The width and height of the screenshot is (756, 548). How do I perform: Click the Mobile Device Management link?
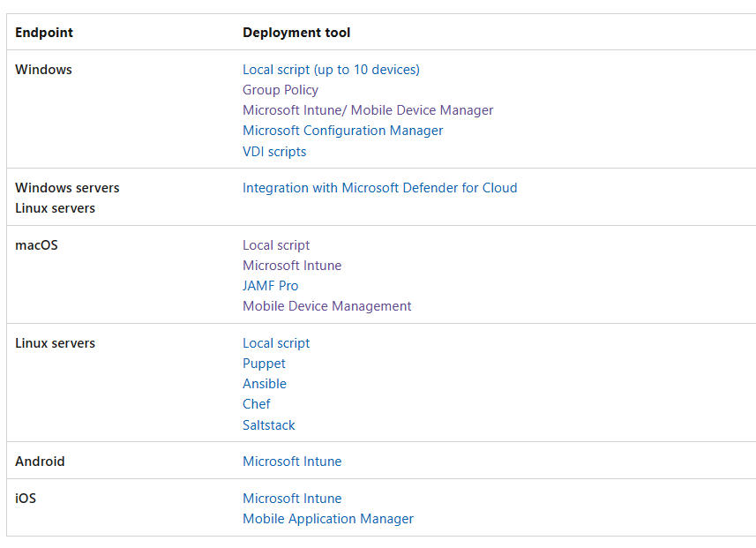326,305
